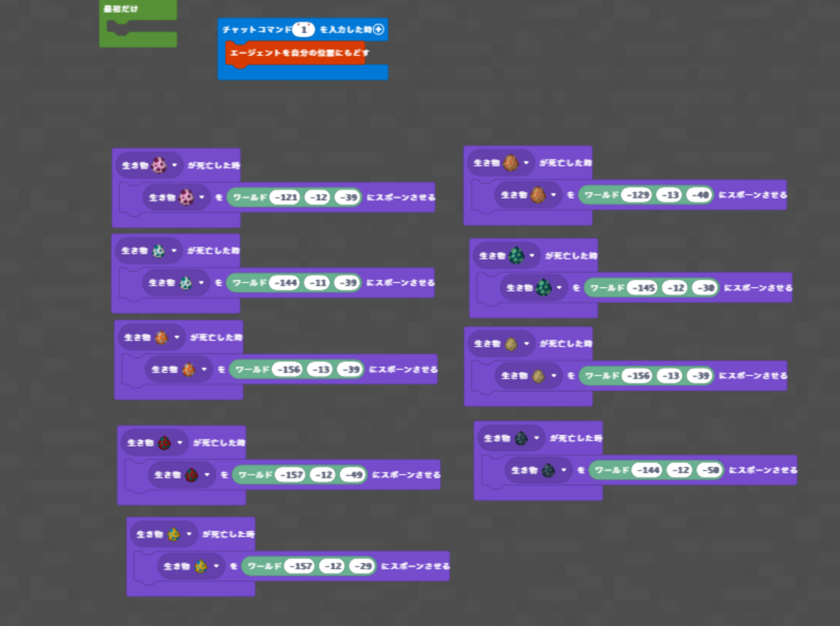Screen dimensions: 840x626
Task: Open spawn mob dropdown arrow in the -145 row
Action: [x=559, y=288]
